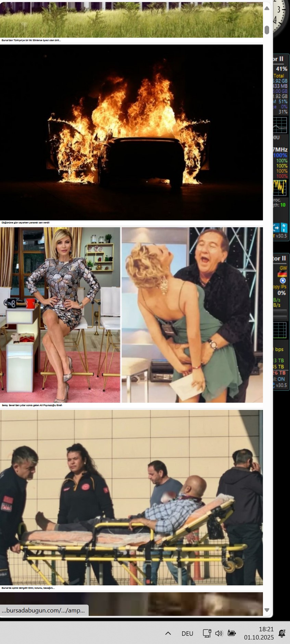This screenshot has width=290, height=644.
Task: Open the 'Düğününe gün sayarken' headline link
Action: point(25,223)
